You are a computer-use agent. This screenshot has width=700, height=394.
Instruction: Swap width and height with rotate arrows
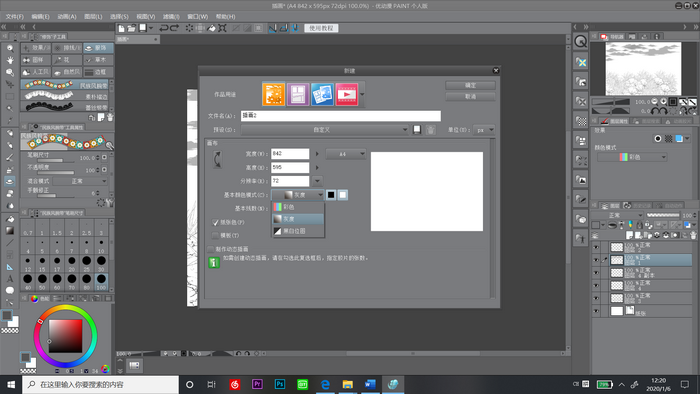coord(217,159)
